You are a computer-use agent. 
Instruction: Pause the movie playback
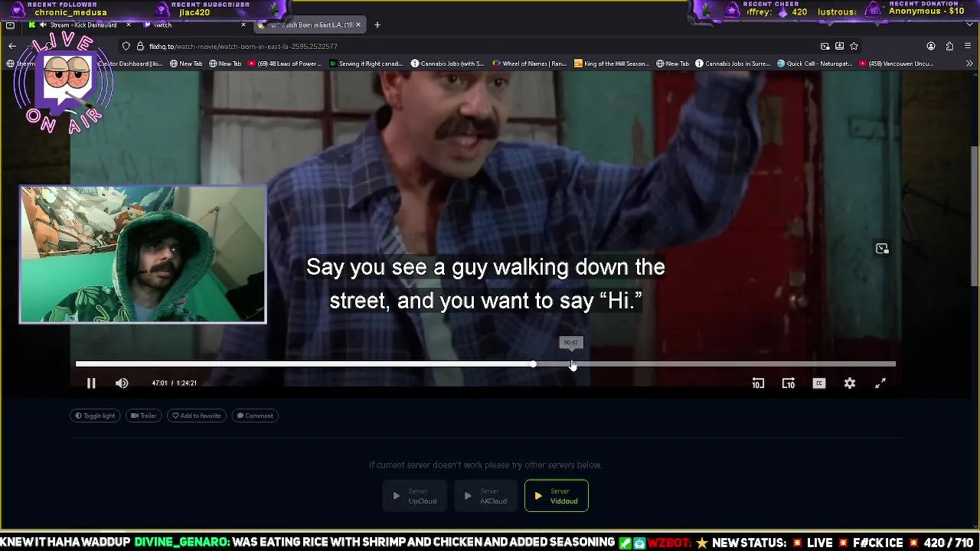click(x=91, y=383)
